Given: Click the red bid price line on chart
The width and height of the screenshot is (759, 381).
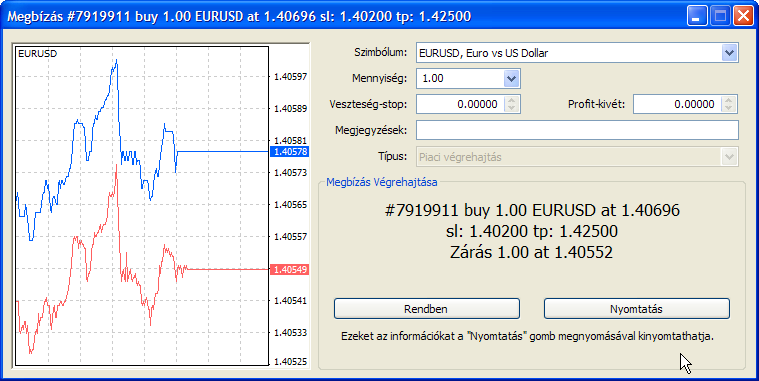Looking at the screenshot, I should (x=228, y=269).
